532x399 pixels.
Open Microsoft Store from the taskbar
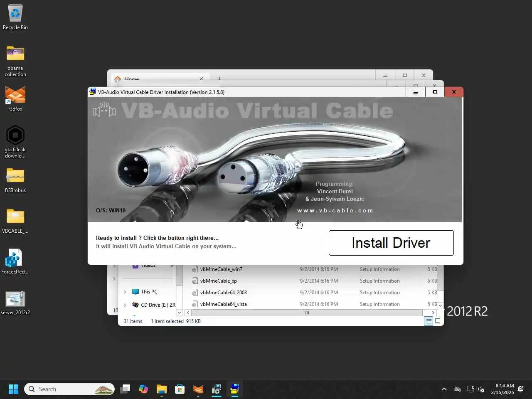(x=180, y=389)
